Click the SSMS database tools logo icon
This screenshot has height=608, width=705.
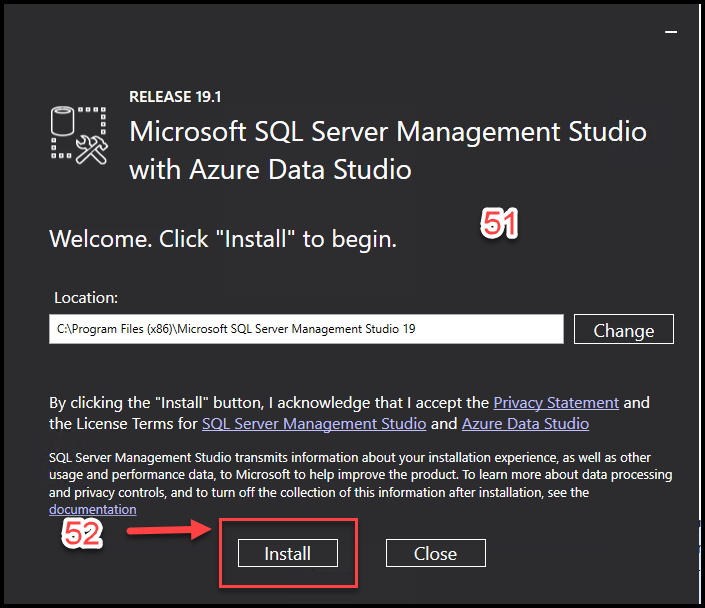[x=79, y=135]
